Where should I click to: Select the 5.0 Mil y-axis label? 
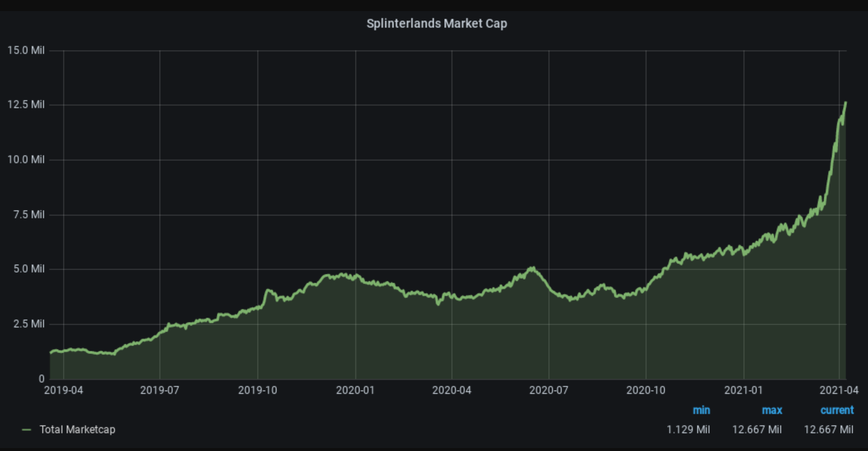28,269
